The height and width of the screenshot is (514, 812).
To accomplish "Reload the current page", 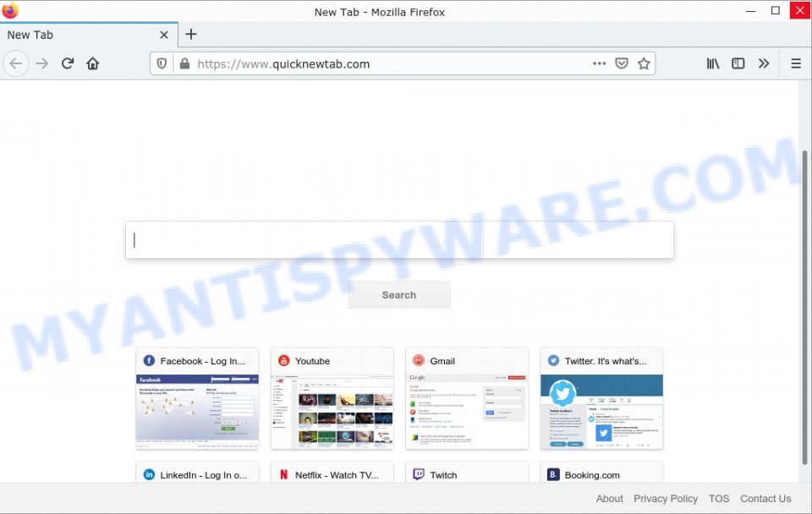I will tap(68, 63).
